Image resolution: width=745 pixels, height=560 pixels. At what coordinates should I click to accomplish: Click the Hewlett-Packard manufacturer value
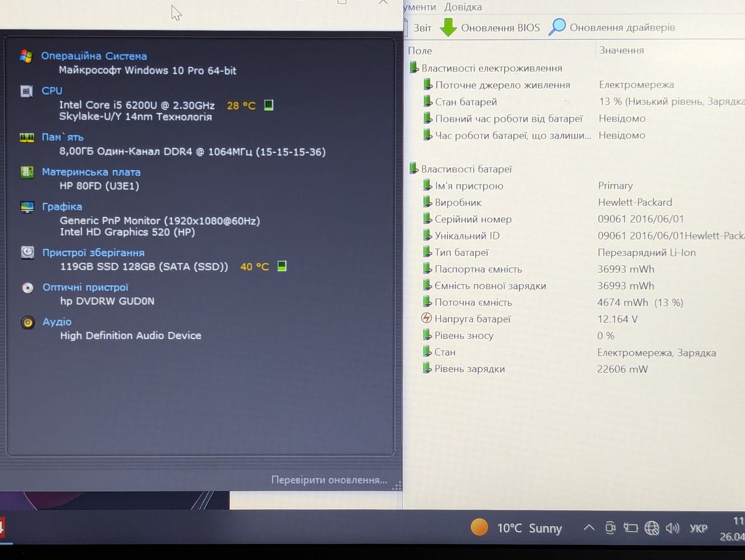pos(635,202)
